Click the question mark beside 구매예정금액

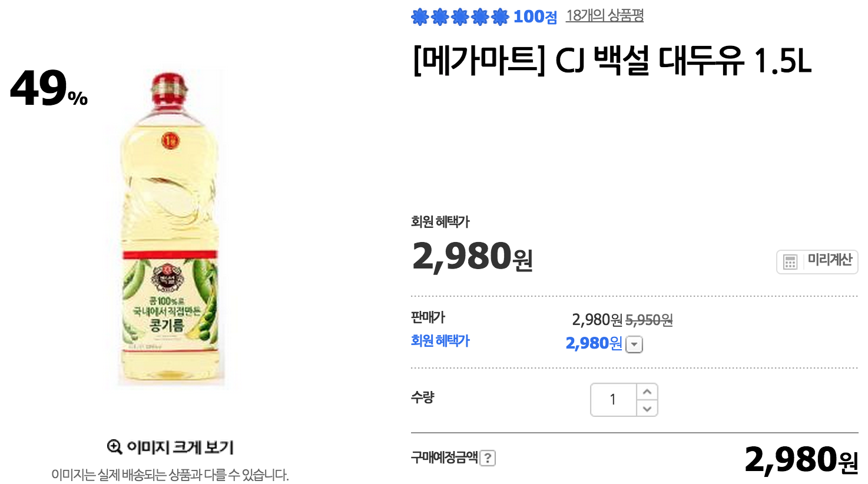488,458
